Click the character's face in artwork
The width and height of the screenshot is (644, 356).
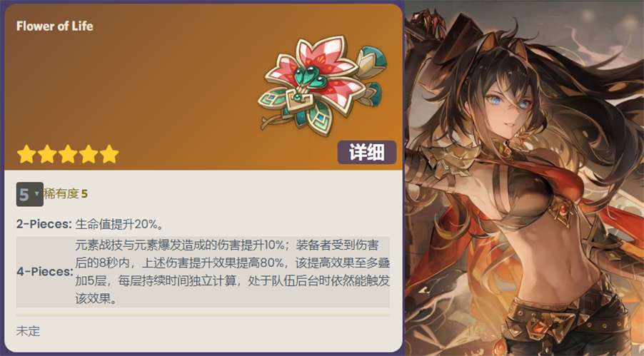coord(505,109)
